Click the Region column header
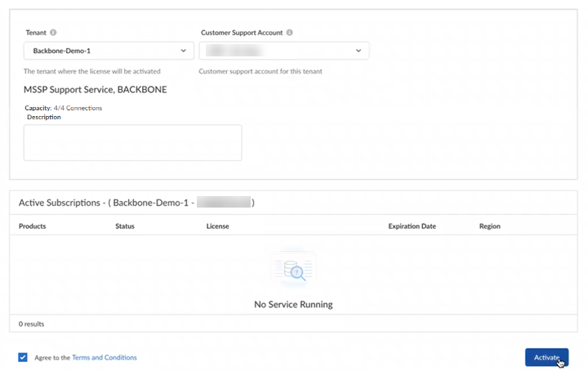Viewport: 588px width, 371px height. click(490, 226)
